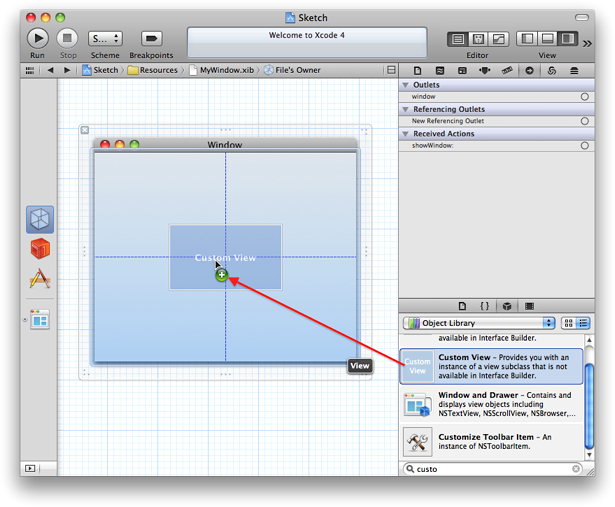Collapse the Referencing Outlets section
Image resolution: width=615 pixels, height=507 pixels.
pyautogui.click(x=406, y=109)
